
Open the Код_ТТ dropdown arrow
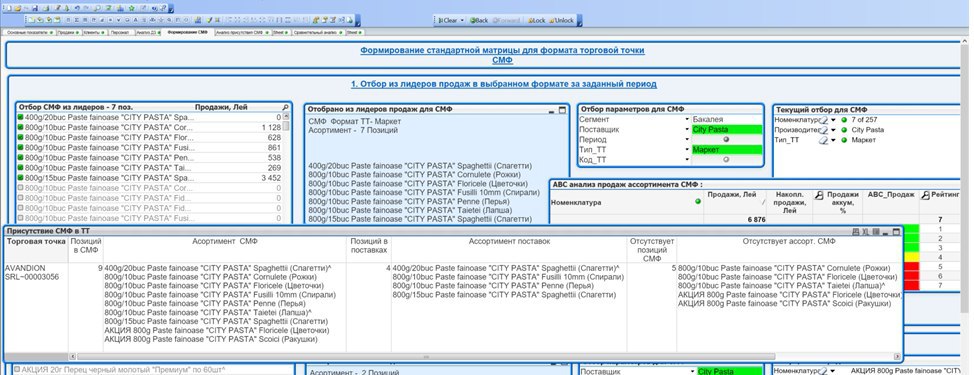pyautogui.click(x=687, y=160)
